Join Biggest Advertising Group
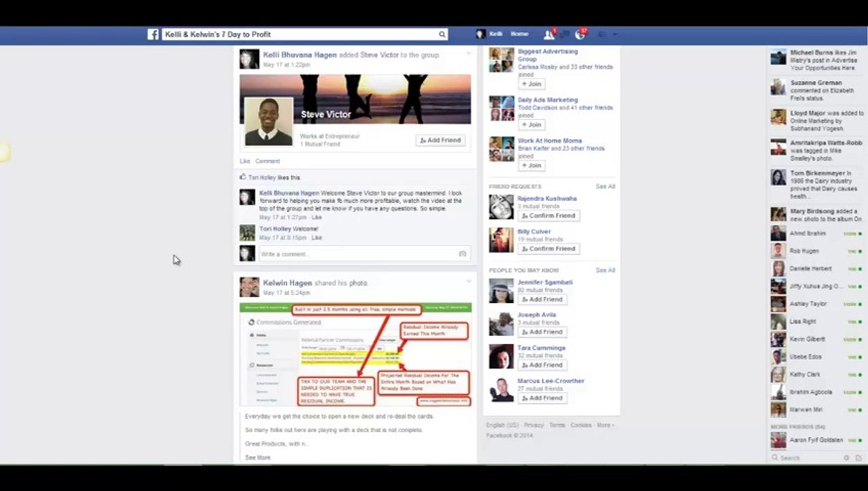 click(532, 84)
